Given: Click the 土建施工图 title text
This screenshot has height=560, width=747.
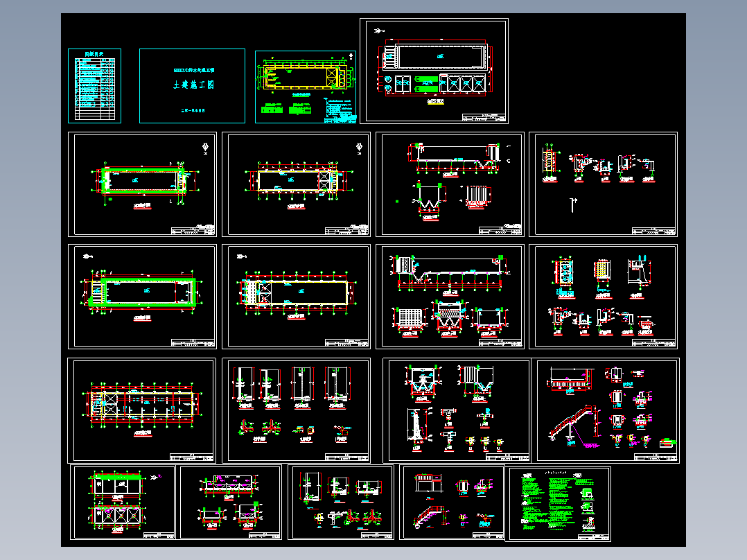Looking at the screenshot, I should (193, 85).
